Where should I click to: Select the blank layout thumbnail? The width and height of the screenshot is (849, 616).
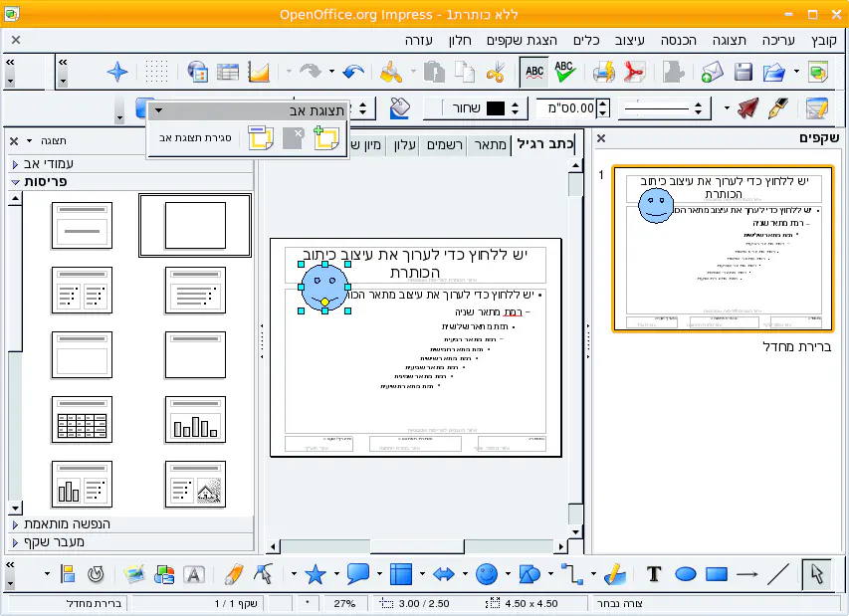point(195,226)
